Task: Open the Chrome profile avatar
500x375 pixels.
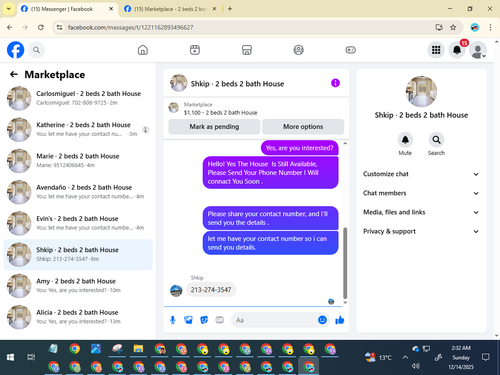Action: [x=475, y=27]
